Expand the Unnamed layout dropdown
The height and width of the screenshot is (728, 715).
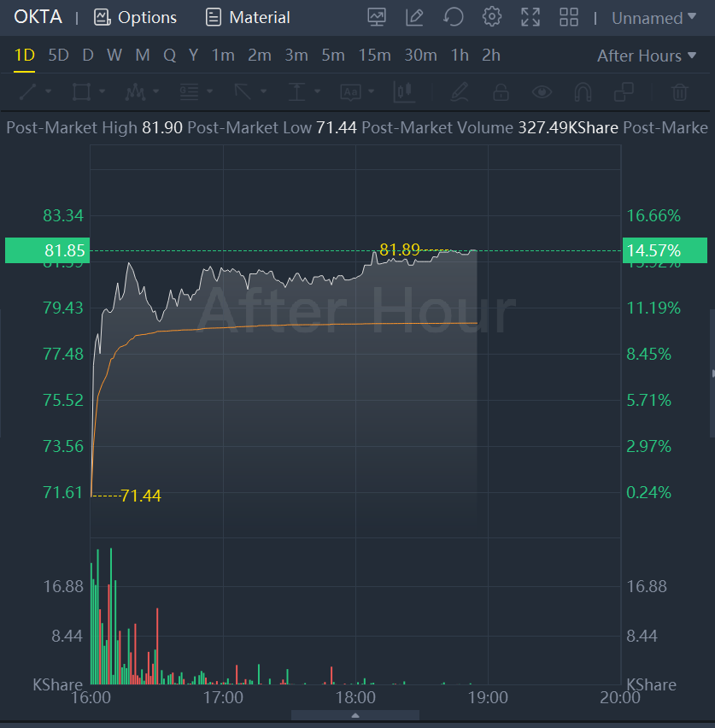653,18
